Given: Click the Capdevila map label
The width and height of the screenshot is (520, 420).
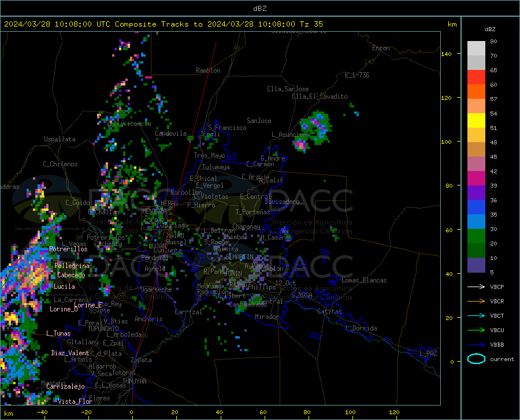Looking at the screenshot, I should (x=170, y=133).
